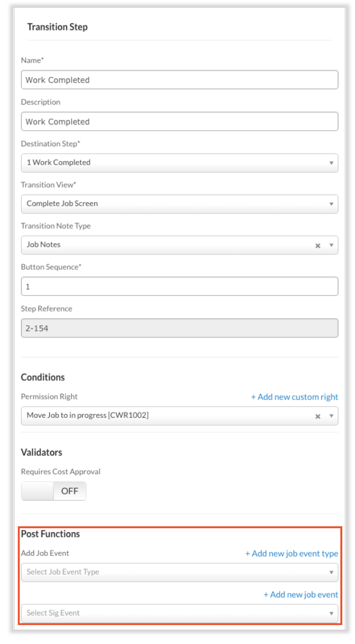Click the Name input field

180,80
